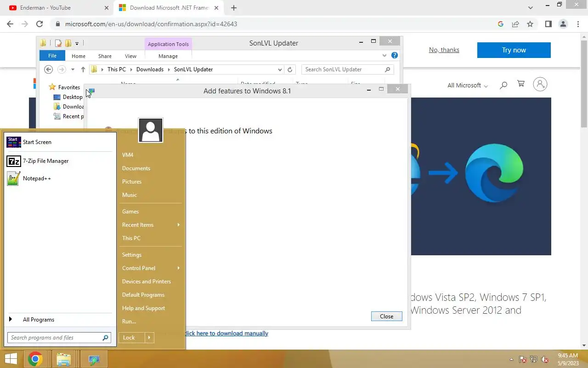Bookmark this page with the star
The height and width of the screenshot is (368, 588).
530,24
